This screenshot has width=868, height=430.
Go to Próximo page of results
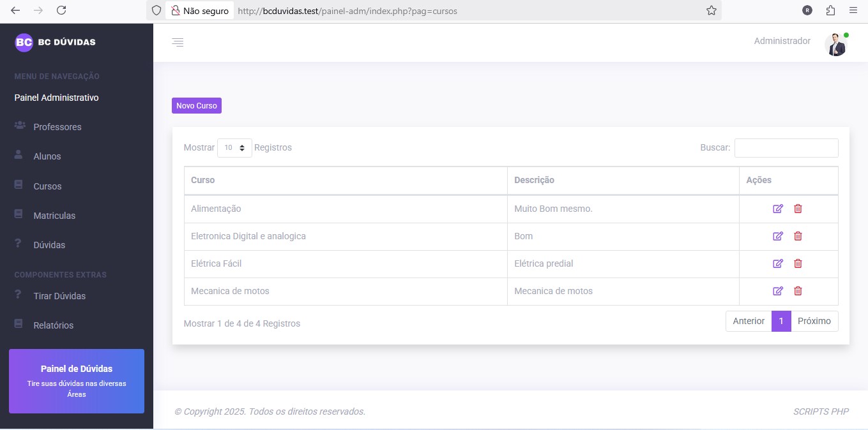click(x=814, y=321)
